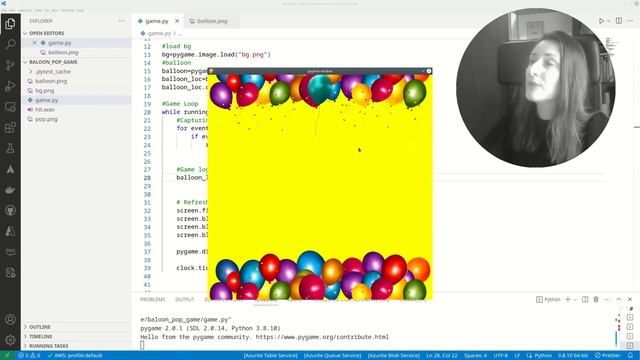Open balloon.png from Open Editors list
Viewport: 640px width, 360px height.
[x=63, y=52]
